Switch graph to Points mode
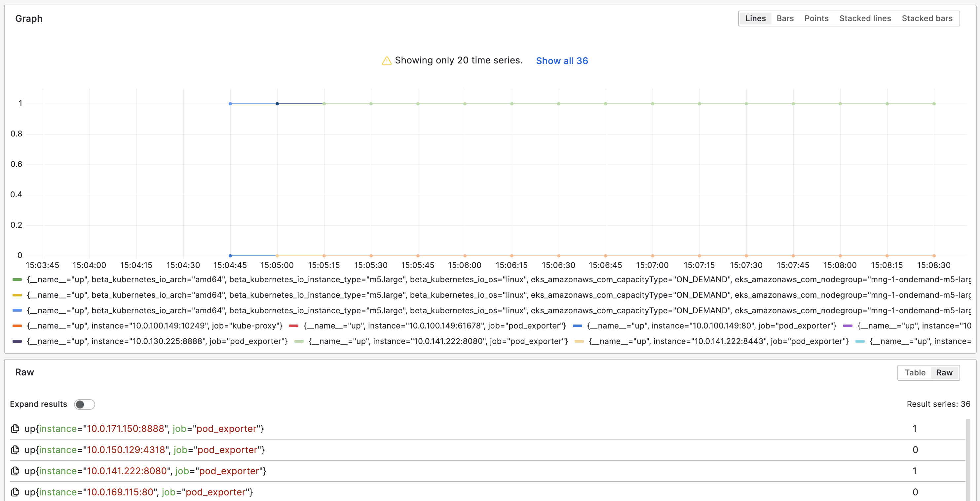The width and height of the screenshot is (980, 501). (816, 18)
